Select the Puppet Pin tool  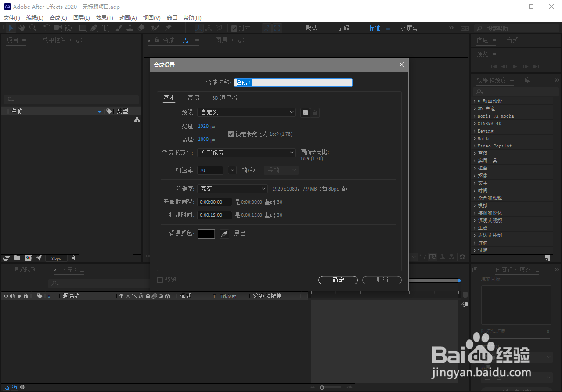168,28
